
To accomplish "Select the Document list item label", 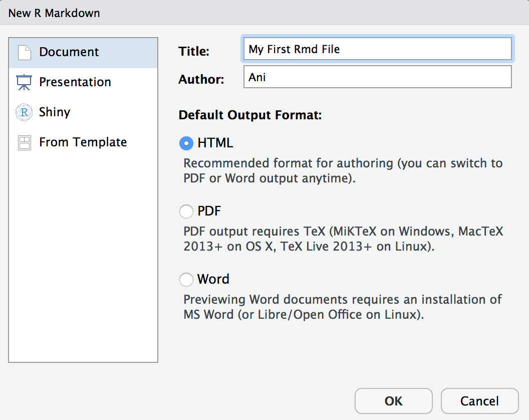I will (69, 52).
